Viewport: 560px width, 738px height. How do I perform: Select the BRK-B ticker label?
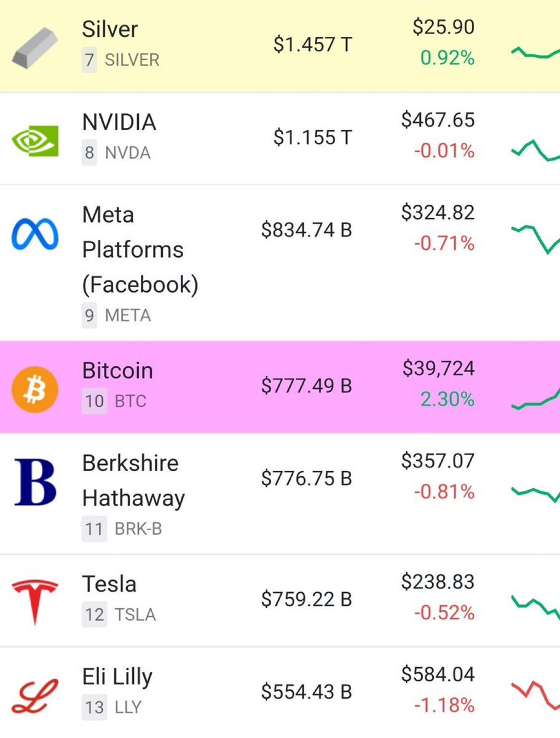[138, 529]
